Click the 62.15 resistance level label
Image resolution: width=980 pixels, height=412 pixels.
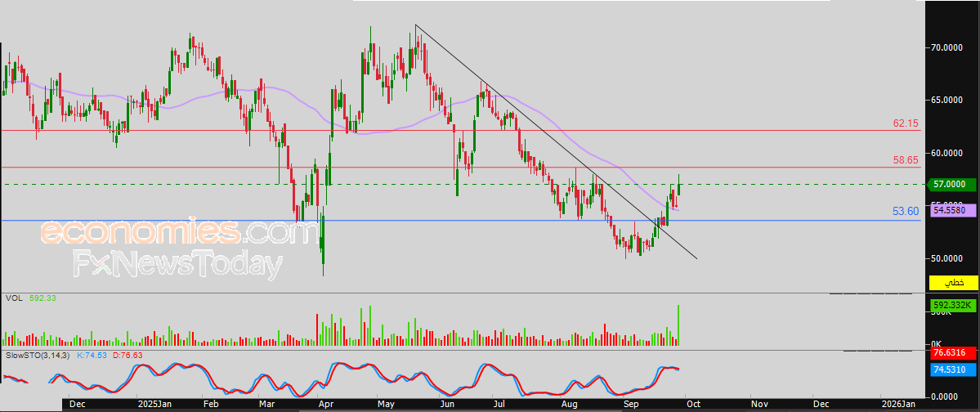(x=906, y=123)
